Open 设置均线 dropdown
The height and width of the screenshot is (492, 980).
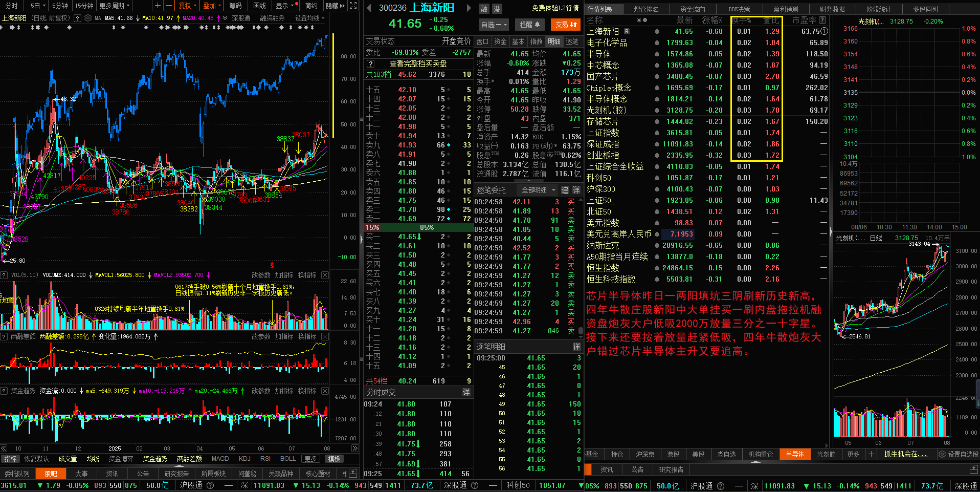[310, 18]
